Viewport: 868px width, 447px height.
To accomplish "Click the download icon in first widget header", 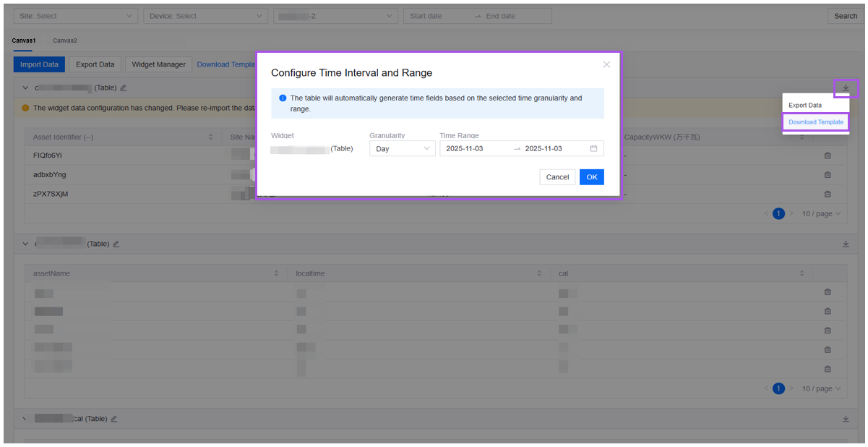I will [x=846, y=88].
